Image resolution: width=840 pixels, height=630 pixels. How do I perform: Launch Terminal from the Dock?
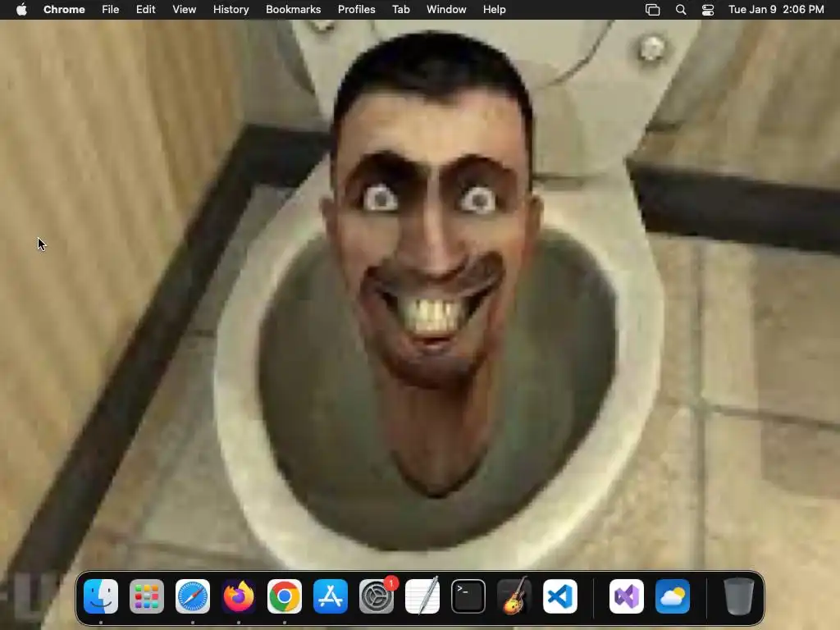tap(468, 596)
